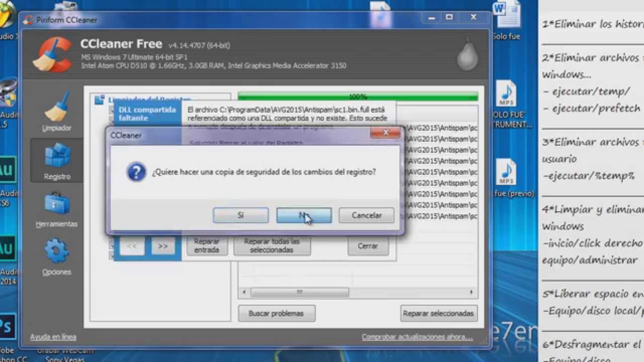Click the horizontal scrollbar thumb in results list

point(299,292)
